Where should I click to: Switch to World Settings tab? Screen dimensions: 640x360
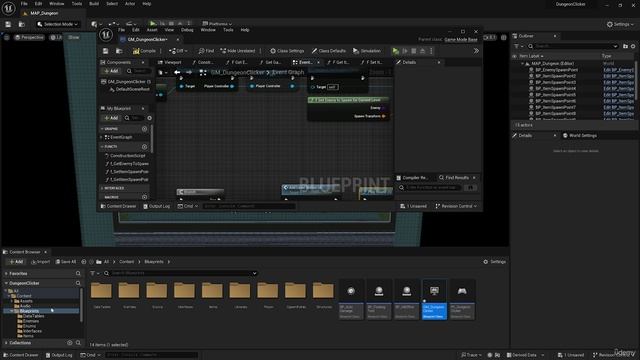tap(580, 136)
